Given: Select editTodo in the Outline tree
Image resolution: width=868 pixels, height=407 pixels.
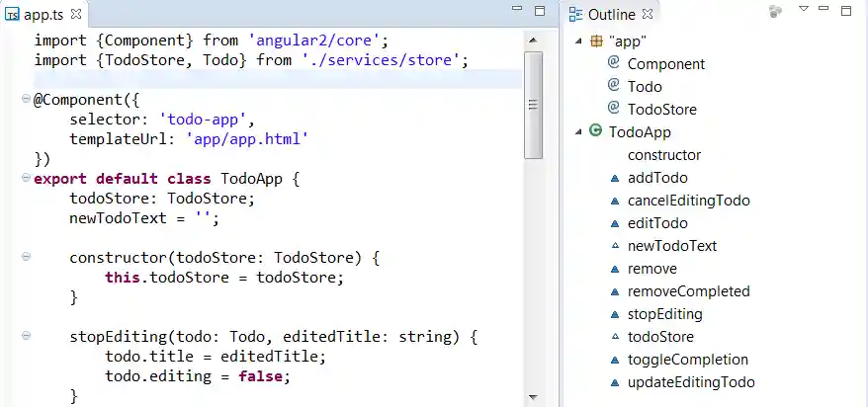Looking at the screenshot, I should pyautogui.click(x=657, y=223).
